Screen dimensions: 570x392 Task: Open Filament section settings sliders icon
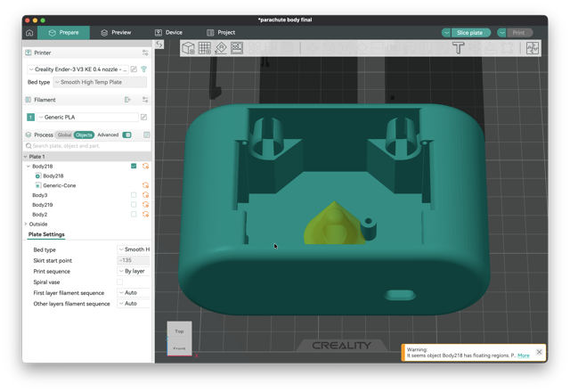coord(145,100)
